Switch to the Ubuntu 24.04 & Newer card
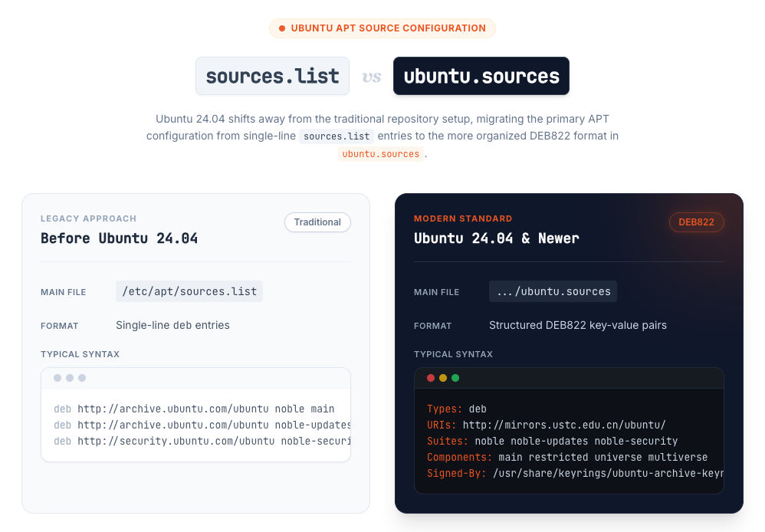The width and height of the screenshot is (765, 532). [497, 238]
